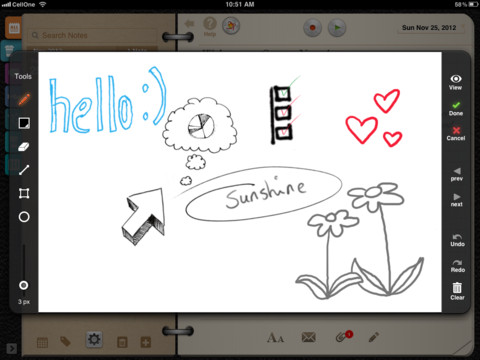
Task: Open the color swatch square tool
Action: tap(24, 123)
